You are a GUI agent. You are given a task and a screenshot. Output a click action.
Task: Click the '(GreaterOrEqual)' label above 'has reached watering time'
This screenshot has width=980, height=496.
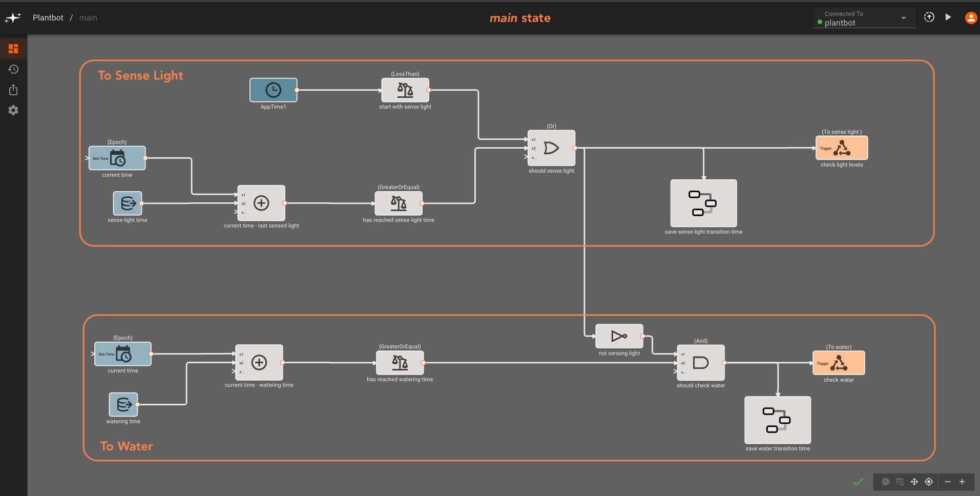point(400,347)
